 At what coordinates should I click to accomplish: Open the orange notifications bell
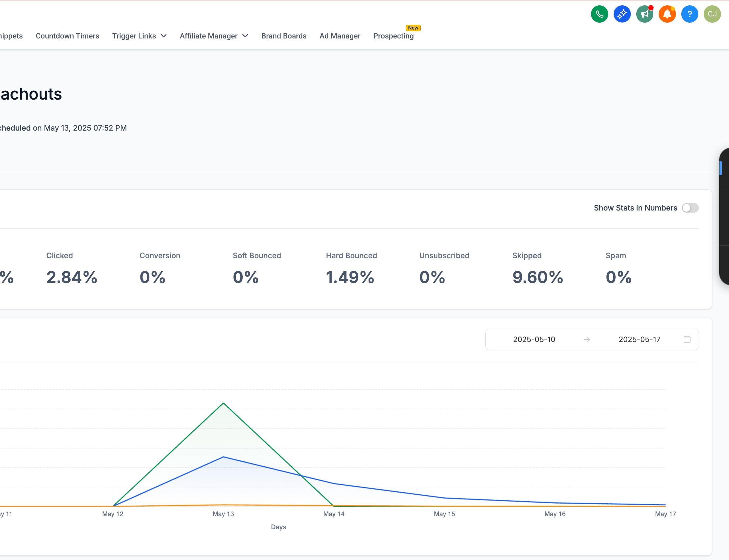pyautogui.click(x=667, y=14)
